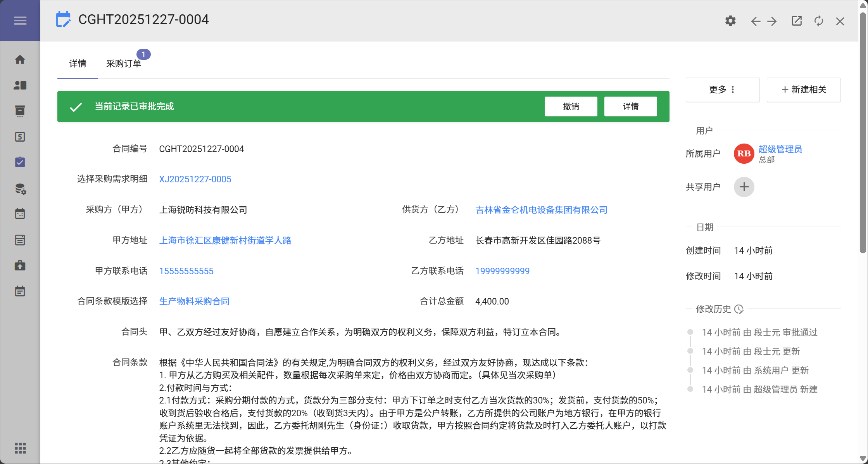Click the home icon in the sidebar
Viewport: 868px width, 464px height.
[x=20, y=60]
